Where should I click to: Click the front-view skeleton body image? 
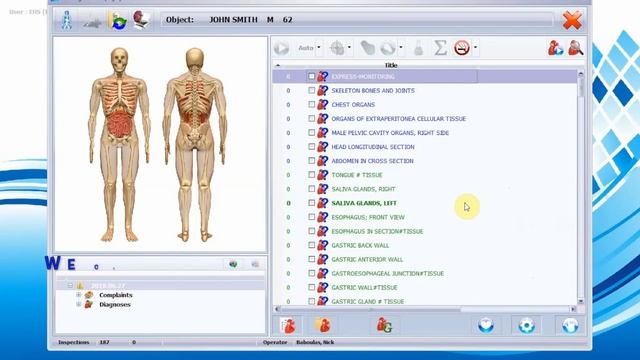(119, 144)
